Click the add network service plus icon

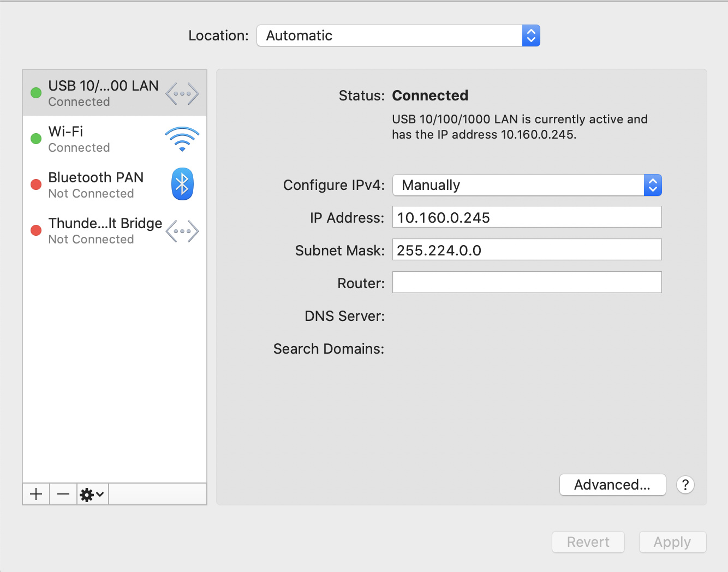[35, 494]
